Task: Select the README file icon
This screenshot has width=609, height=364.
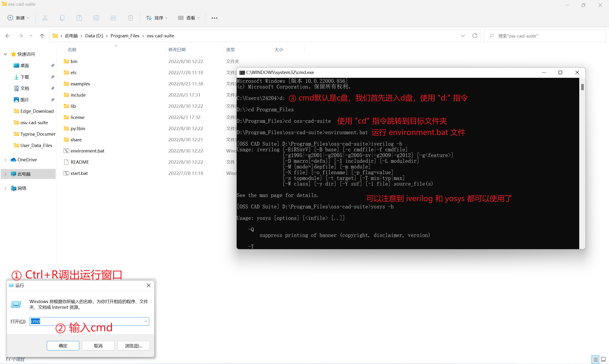Action: click(67, 162)
